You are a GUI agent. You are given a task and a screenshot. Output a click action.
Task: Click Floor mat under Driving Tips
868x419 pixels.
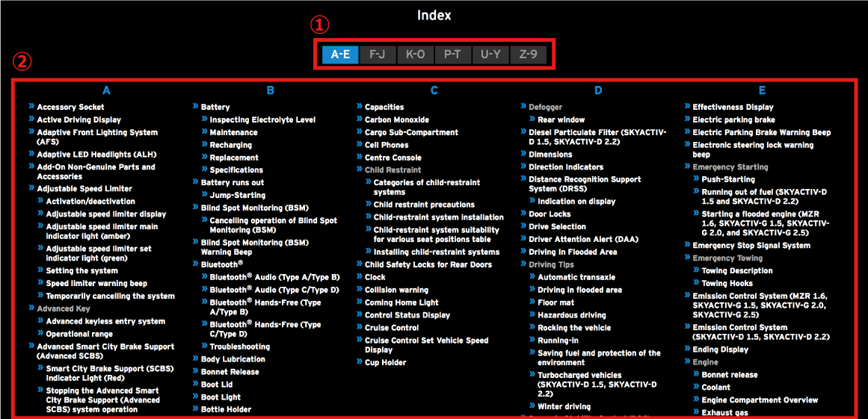(555, 303)
